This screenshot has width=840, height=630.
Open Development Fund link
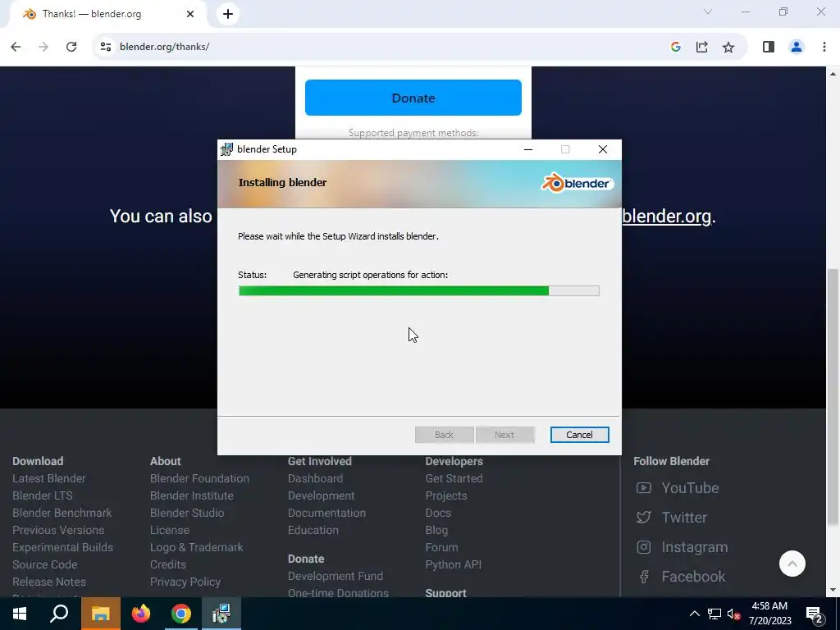click(x=336, y=576)
